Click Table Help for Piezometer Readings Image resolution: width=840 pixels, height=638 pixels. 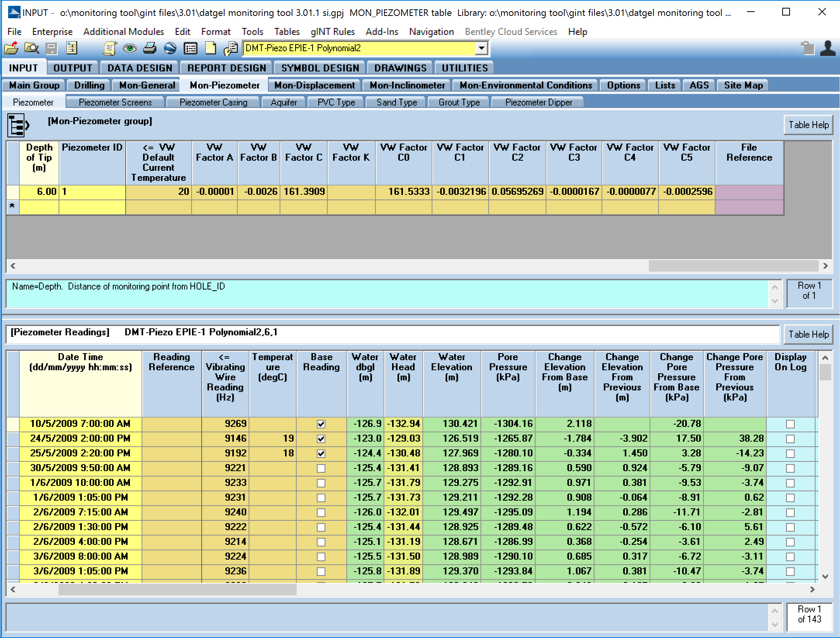pos(808,335)
